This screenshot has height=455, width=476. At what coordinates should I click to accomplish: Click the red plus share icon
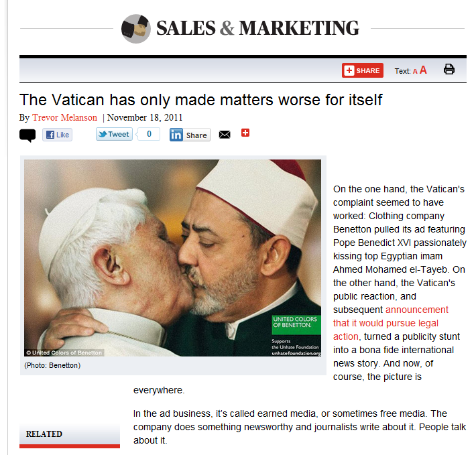[245, 133]
